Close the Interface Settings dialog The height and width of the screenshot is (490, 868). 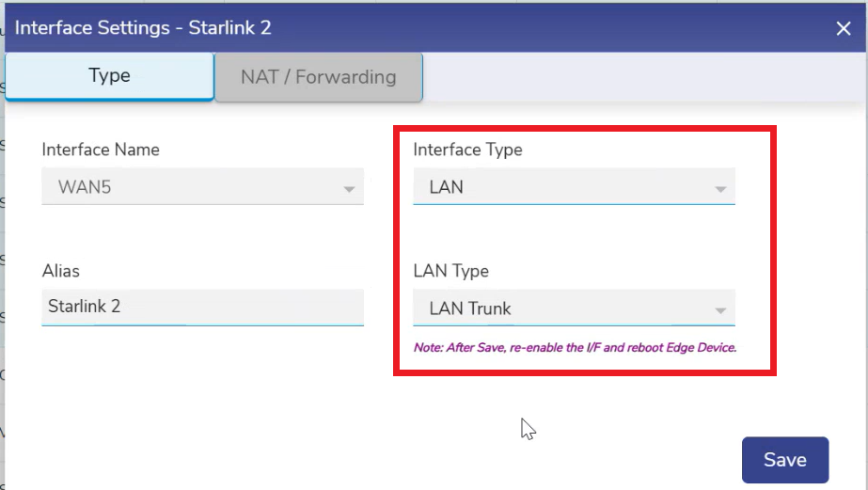point(844,28)
